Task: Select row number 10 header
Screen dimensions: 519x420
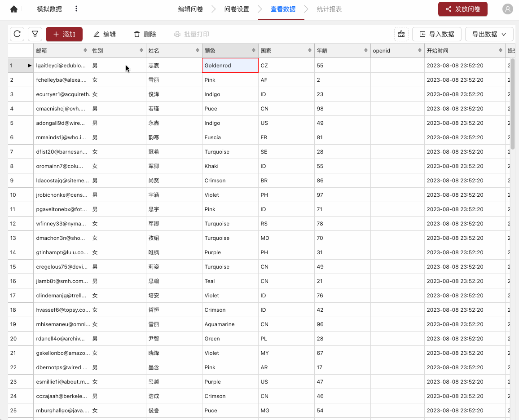Action: coord(21,195)
